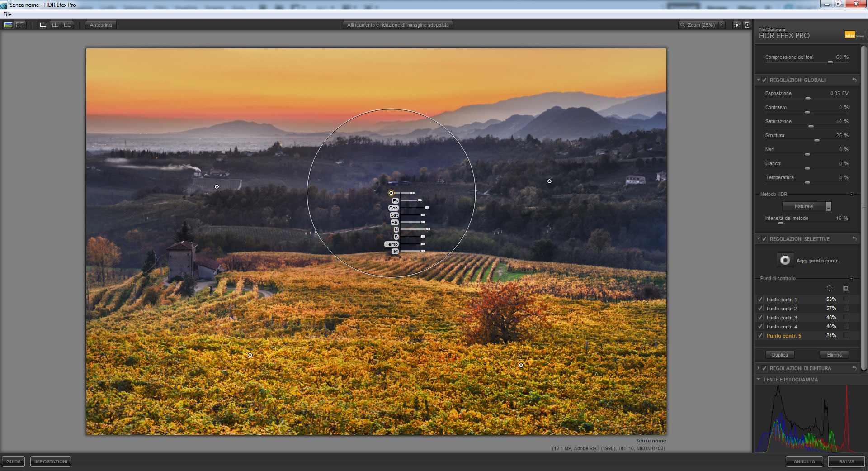This screenshot has height=471, width=868.
Task: Click the Anteprima button
Action: [101, 25]
